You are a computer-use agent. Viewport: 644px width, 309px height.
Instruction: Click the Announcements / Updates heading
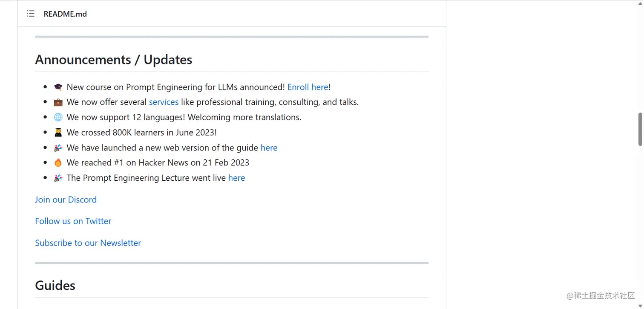click(x=113, y=60)
